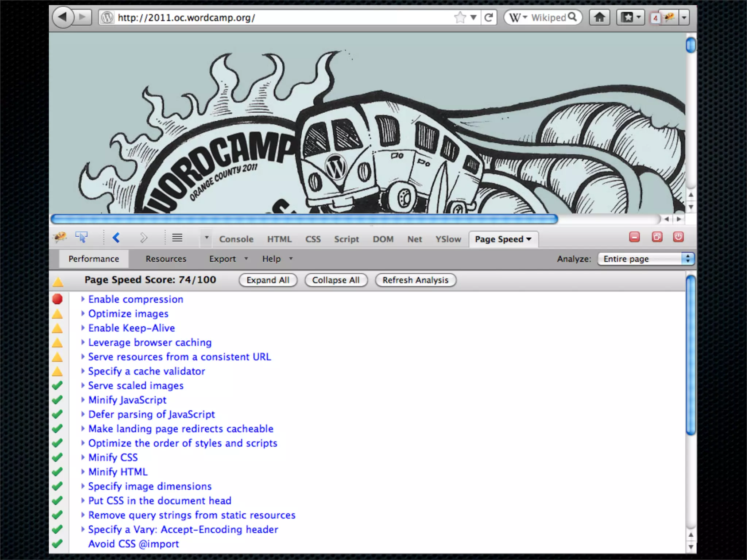Click the horizontal page scrollbar thumb
Viewport: 747px width, 560px height.
(304, 219)
